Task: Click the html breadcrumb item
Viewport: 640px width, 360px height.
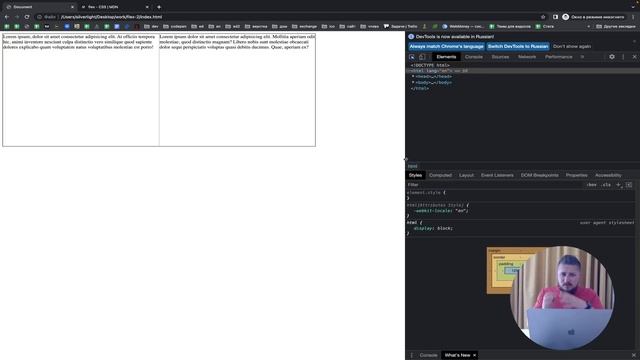Action: click(x=412, y=166)
